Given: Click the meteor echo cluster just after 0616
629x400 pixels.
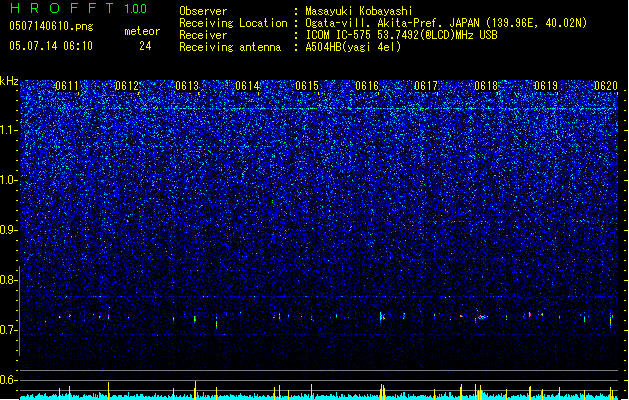Looking at the screenshot, I should pyautogui.click(x=382, y=317).
